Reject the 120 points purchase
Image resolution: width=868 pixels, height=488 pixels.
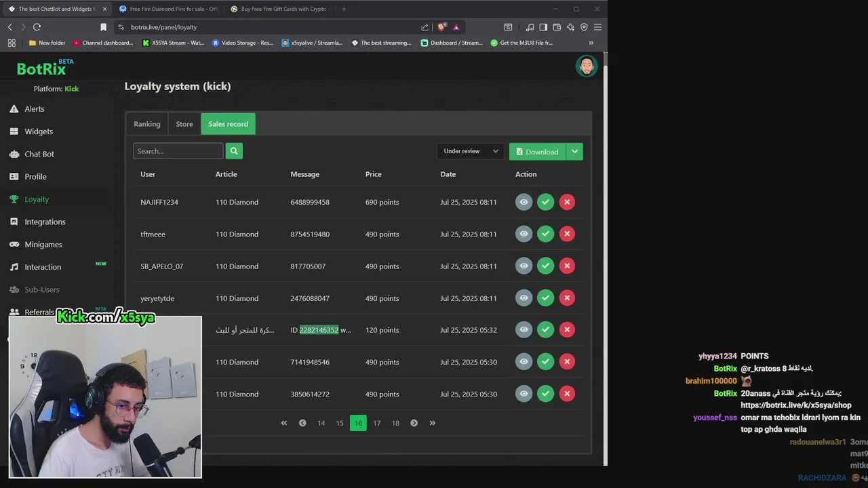[x=567, y=329]
